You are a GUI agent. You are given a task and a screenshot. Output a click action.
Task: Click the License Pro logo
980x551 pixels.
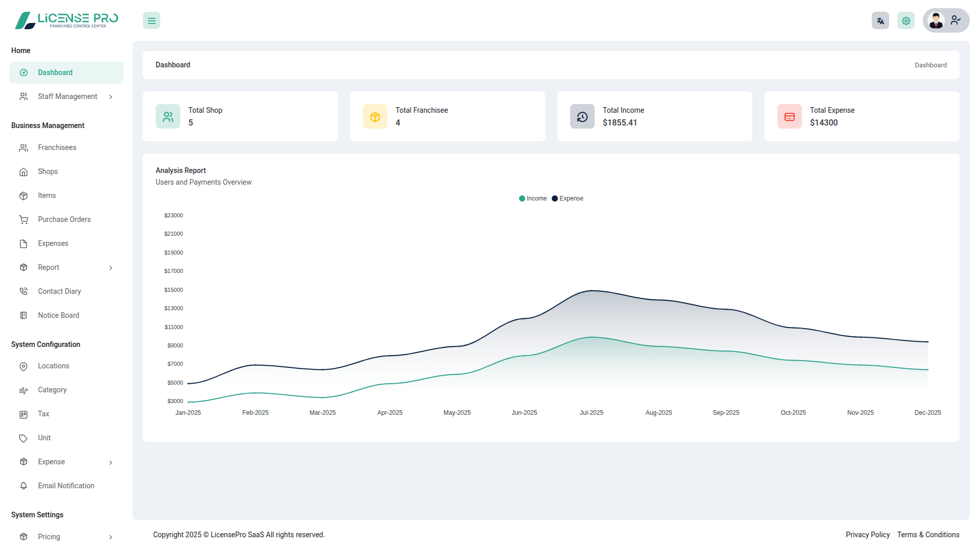tap(66, 20)
